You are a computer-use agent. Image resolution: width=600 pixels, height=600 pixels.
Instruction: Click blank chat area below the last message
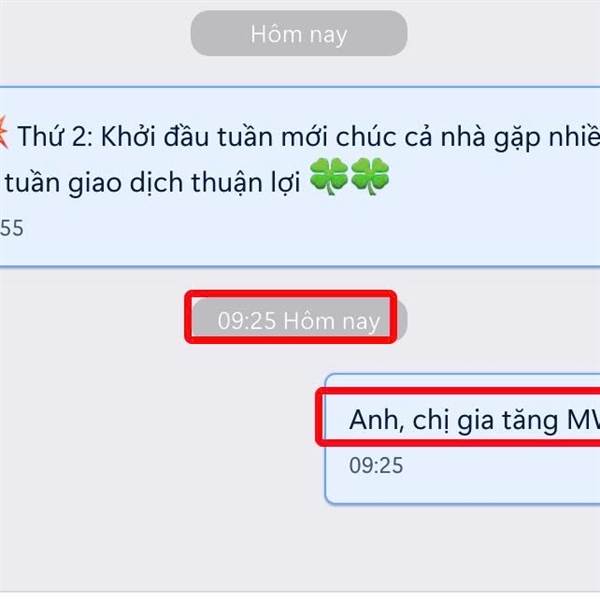pos(298,547)
